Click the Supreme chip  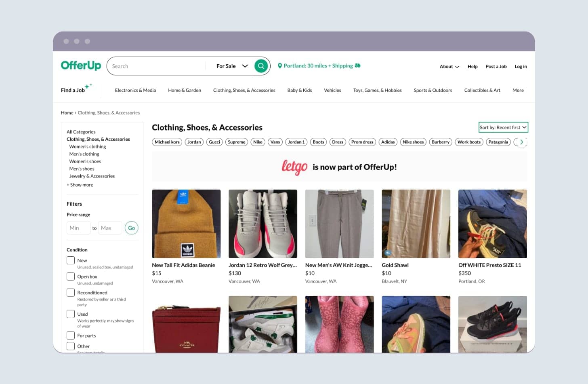click(237, 142)
